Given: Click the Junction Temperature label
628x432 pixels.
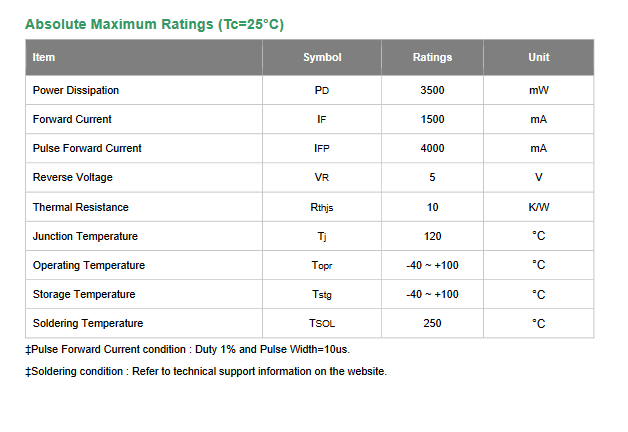Looking at the screenshot, I should (85, 236).
